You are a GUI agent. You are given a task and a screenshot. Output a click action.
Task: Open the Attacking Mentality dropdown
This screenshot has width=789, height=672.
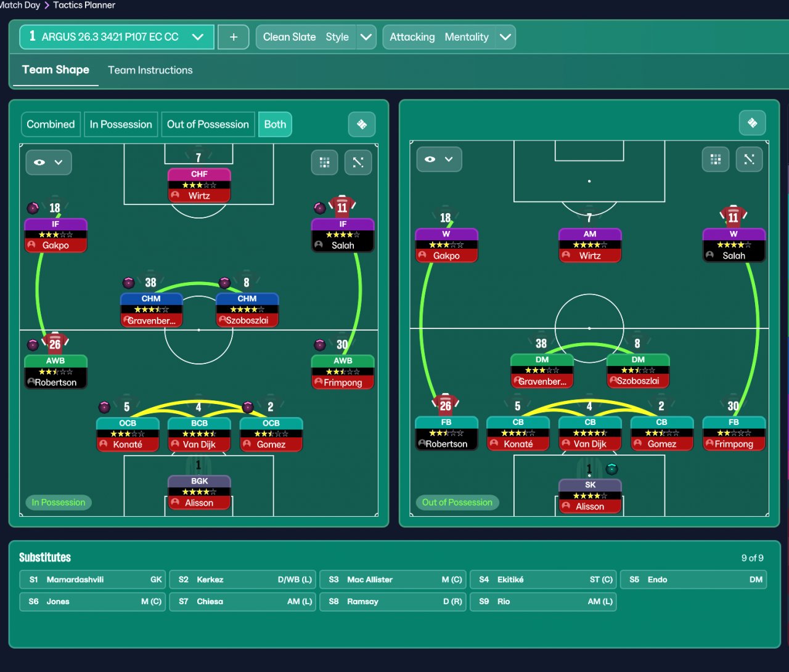(449, 37)
